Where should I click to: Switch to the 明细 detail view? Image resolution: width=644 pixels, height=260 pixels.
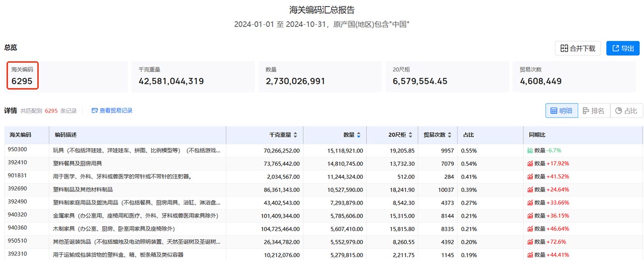point(561,111)
